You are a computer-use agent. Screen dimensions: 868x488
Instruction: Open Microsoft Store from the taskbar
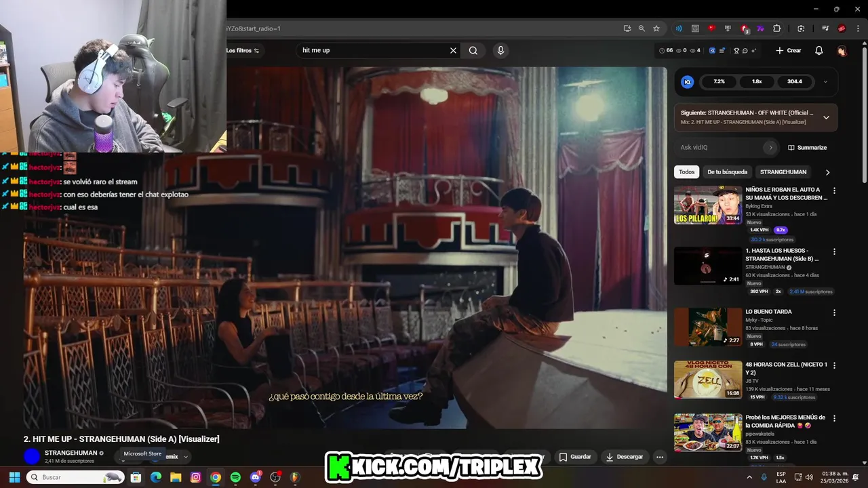(x=136, y=477)
